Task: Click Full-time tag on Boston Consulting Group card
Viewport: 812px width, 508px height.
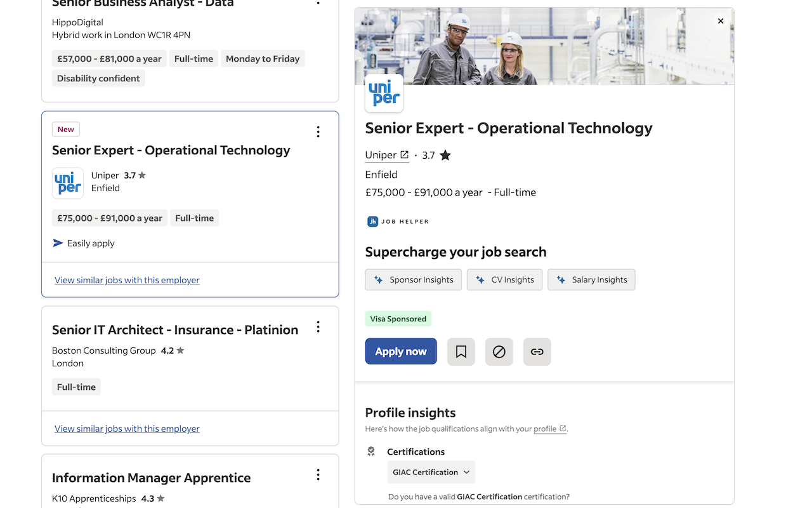Action: 76,387
